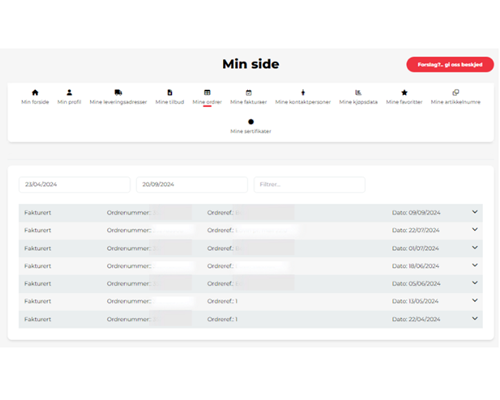Image resolution: width=500 pixels, height=400 pixels.
Task: Expand the order dated 18/06/2024
Action: [x=475, y=265]
